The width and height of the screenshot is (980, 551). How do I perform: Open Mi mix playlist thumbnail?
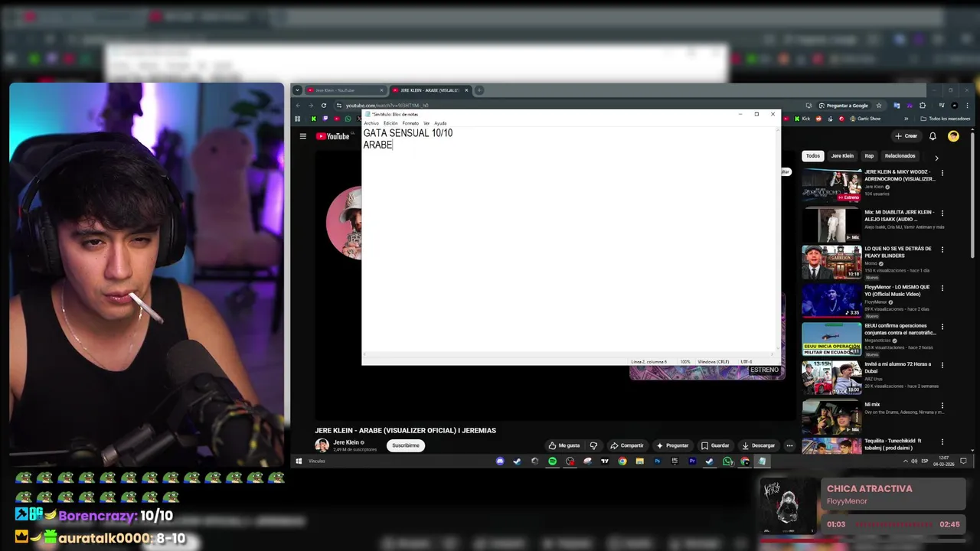[831, 416]
